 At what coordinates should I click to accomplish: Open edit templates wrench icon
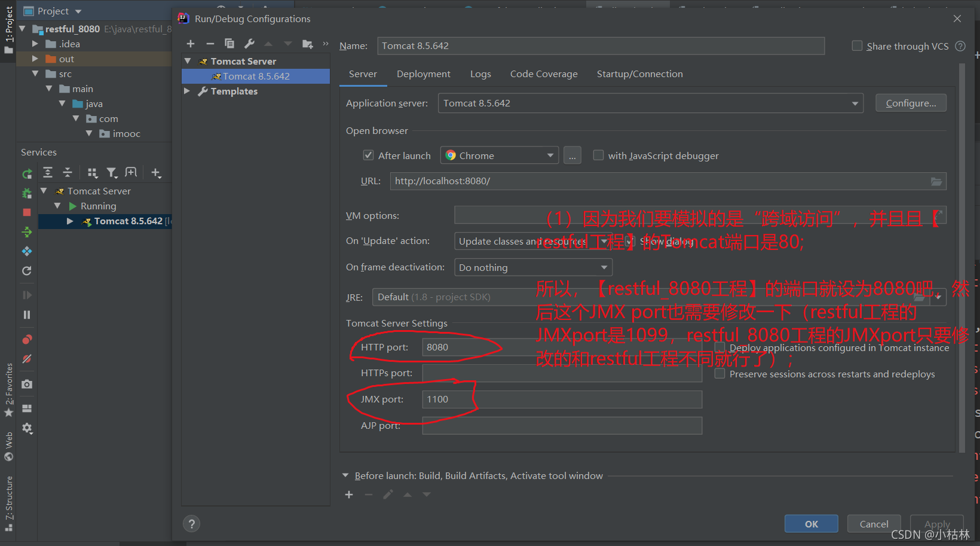click(x=249, y=44)
